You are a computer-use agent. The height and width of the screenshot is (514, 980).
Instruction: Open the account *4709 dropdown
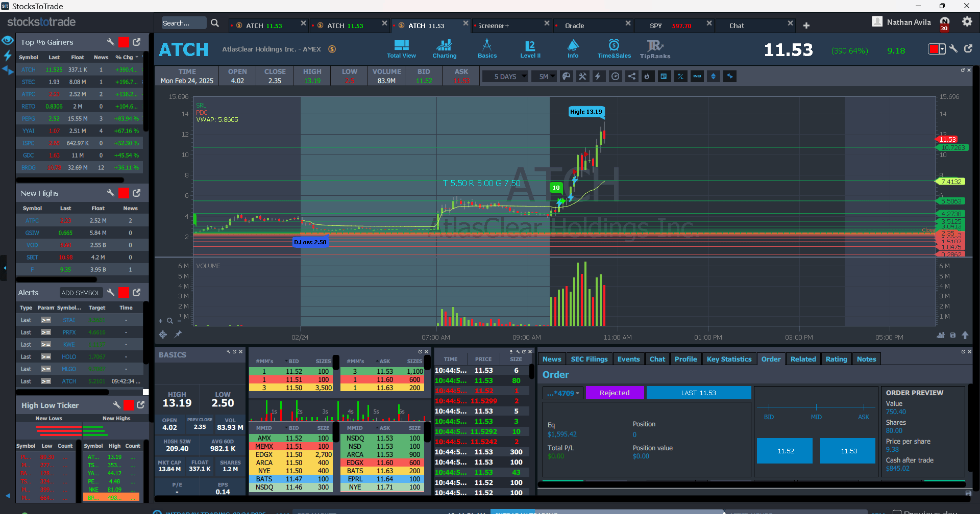563,393
